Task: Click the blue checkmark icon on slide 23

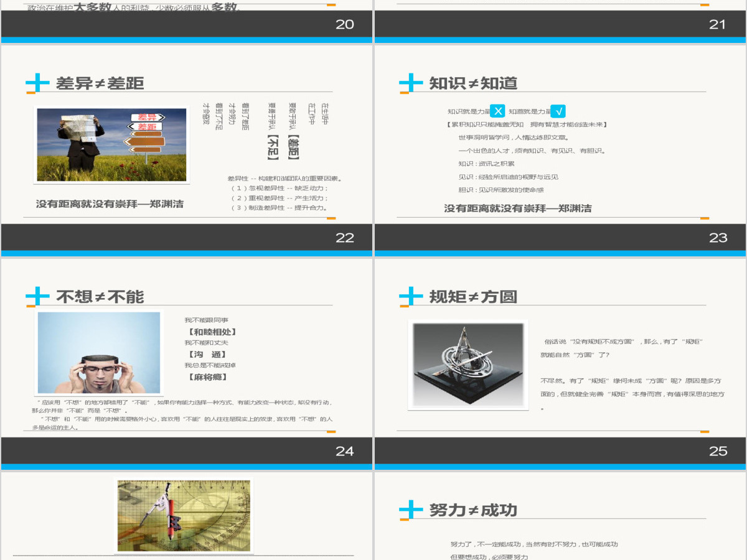Action: tap(558, 111)
